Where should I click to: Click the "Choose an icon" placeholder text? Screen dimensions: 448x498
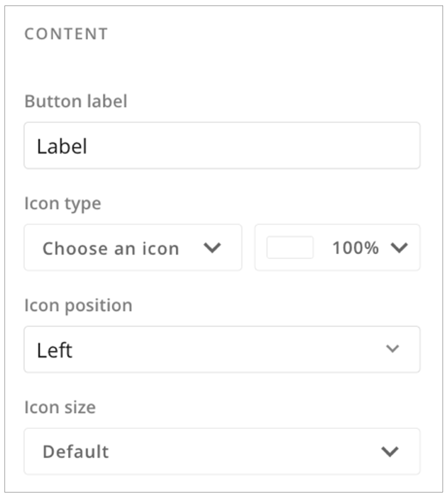point(111,248)
